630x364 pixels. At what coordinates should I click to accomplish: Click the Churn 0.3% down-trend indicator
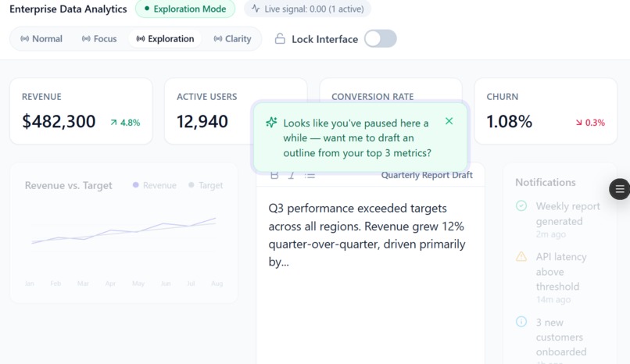[x=590, y=123]
